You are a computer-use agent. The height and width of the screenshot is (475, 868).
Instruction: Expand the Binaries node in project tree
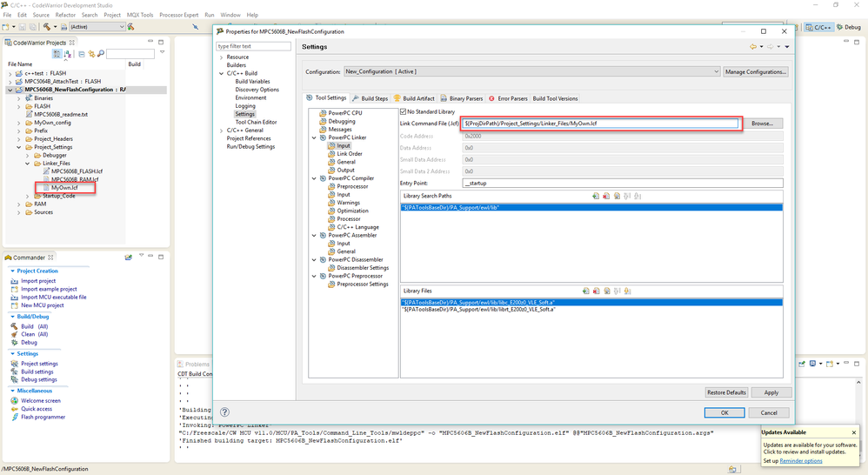19,98
